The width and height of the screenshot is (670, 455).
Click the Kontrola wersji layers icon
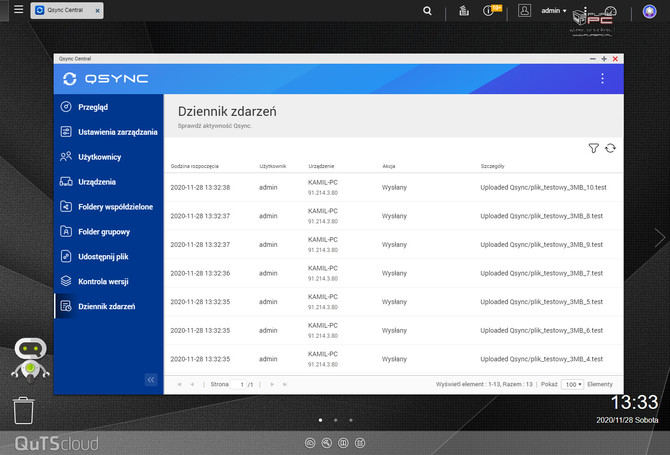pyautogui.click(x=66, y=281)
